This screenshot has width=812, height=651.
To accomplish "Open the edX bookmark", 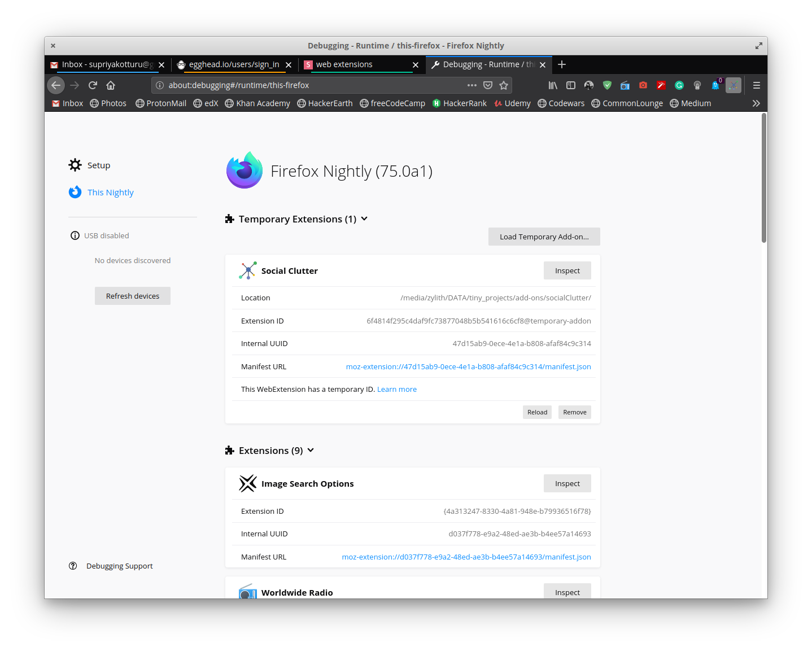I will click(206, 103).
